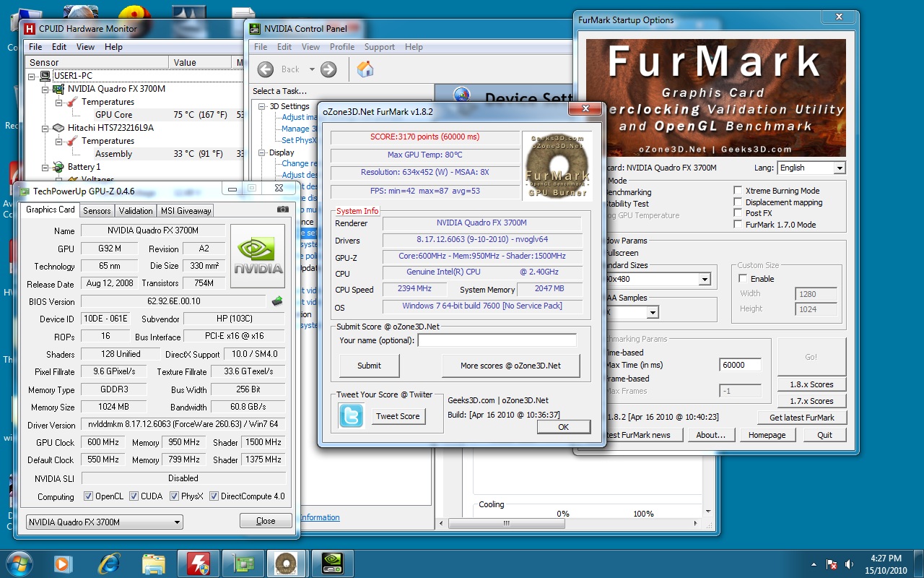Image resolution: width=924 pixels, height=578 pixels.
Task: Enable FurMark 1.7.0 Mode checkbox
Action: (x=738, y=225)
